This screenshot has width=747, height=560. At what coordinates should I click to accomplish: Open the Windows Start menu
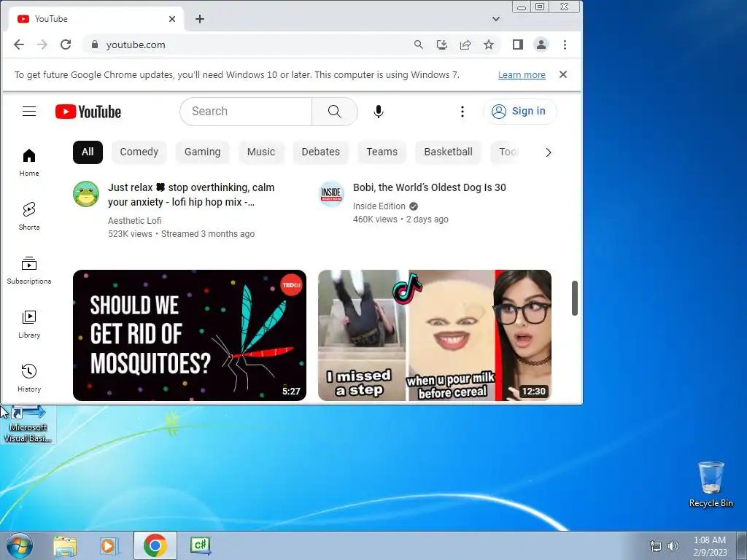tap(20, 545)
